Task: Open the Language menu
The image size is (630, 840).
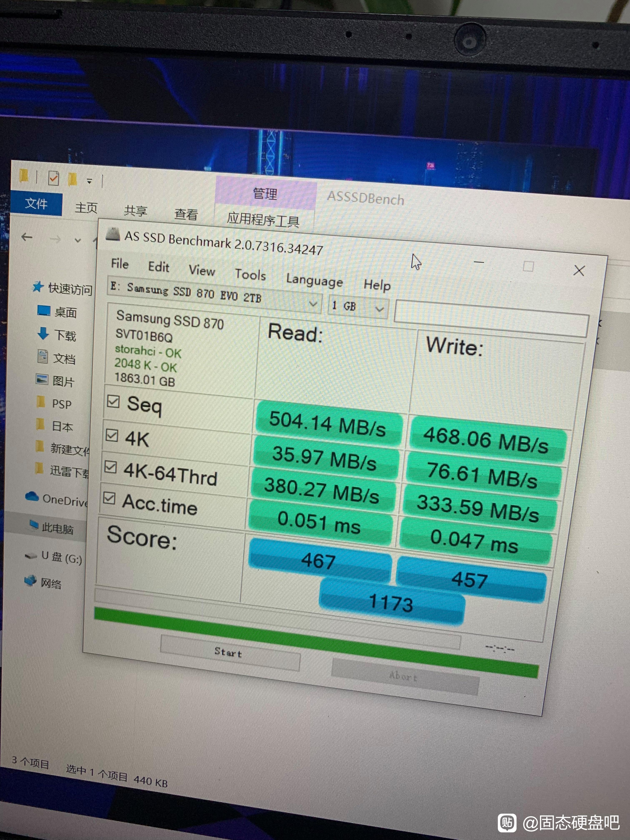Action: coord(314,281)
